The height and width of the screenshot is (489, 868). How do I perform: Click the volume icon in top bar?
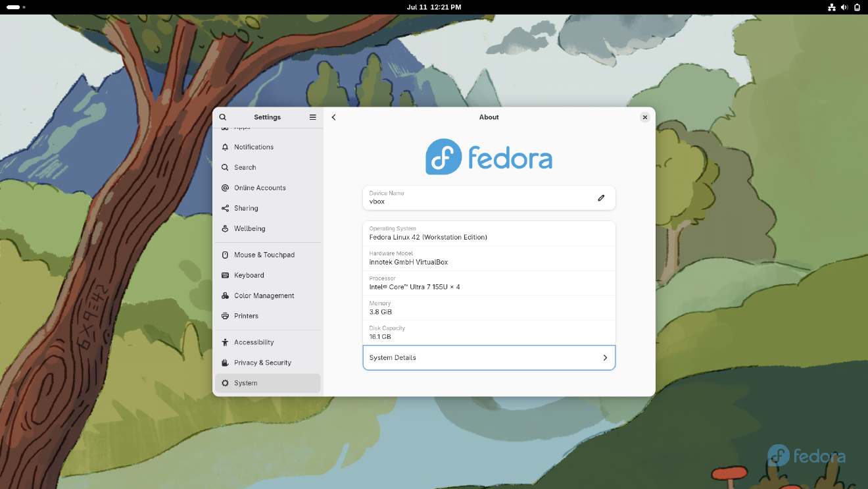coord(844,7)
